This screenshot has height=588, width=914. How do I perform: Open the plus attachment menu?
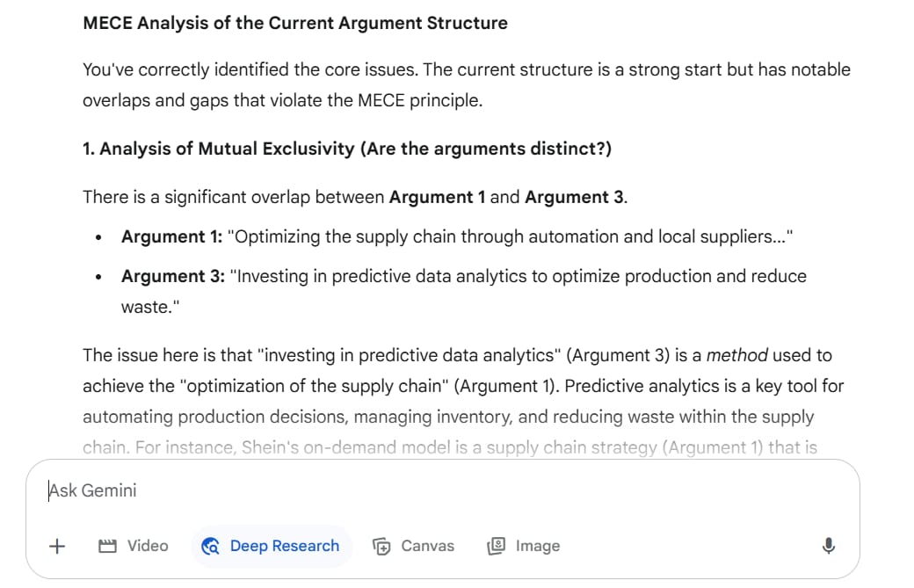click(57, 546)
